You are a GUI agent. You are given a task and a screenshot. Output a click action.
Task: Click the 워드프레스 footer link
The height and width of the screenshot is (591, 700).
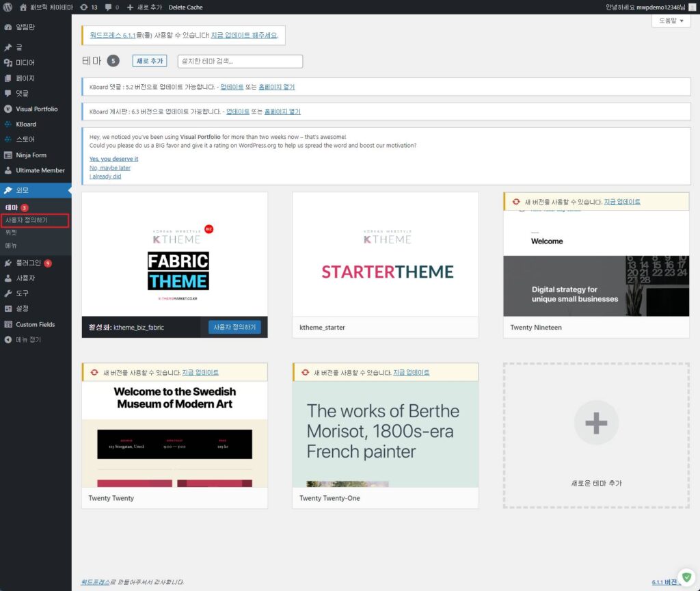95,582
